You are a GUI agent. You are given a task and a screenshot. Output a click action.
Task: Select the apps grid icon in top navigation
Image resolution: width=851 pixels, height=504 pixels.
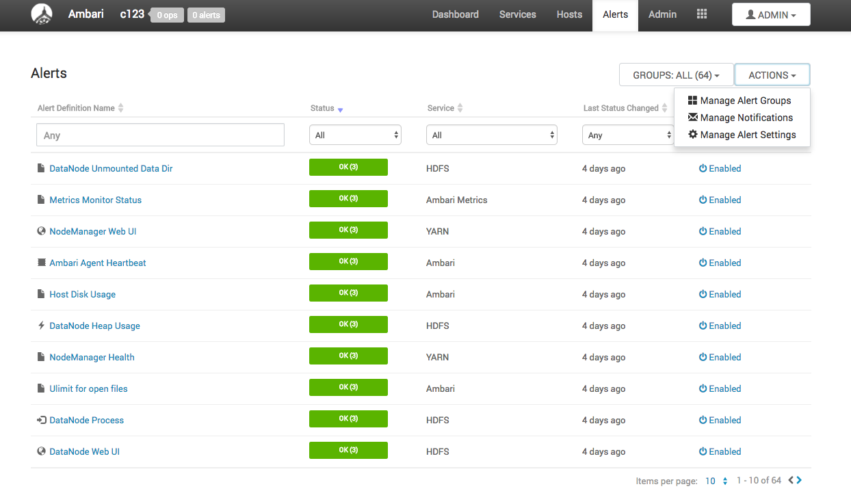pos(701,14)
